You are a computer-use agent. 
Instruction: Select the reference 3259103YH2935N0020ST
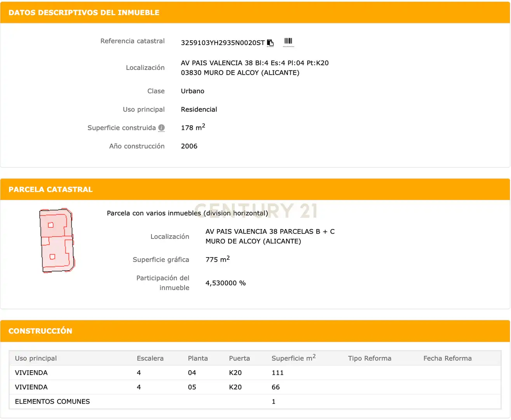point(223,43)
